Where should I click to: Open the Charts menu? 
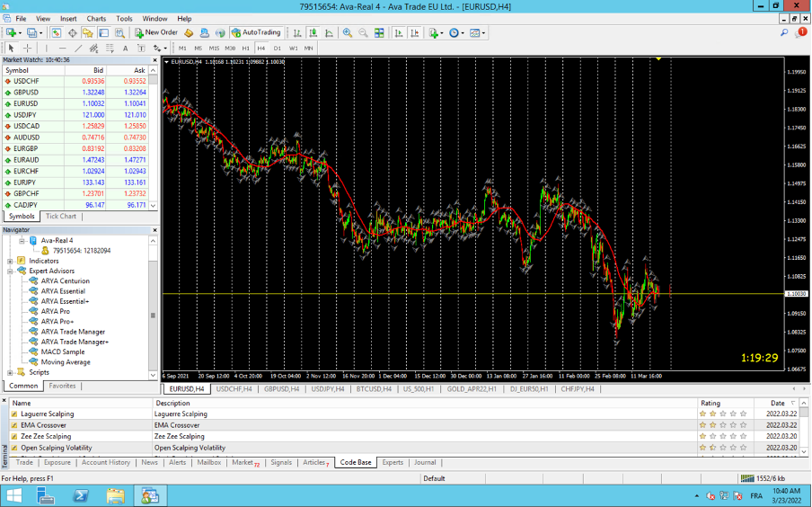(x=96, y=19)
